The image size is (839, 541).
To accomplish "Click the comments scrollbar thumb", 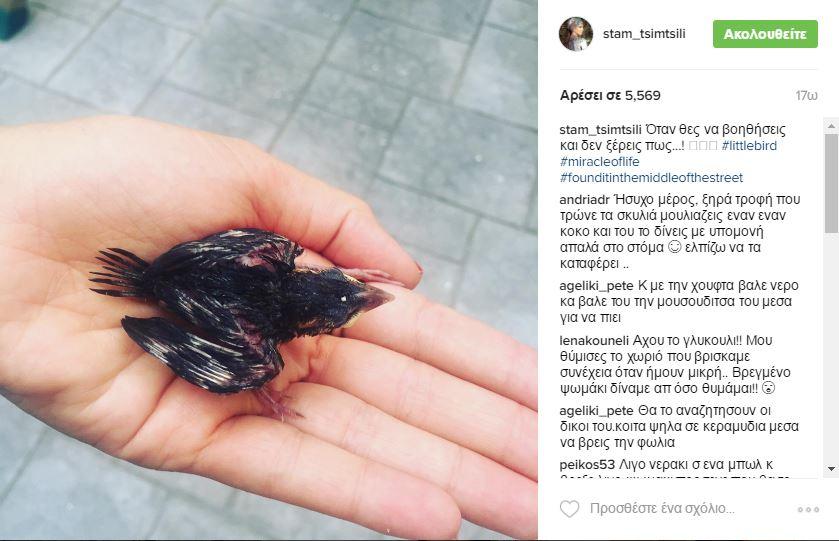I will [x=831, y=183].
